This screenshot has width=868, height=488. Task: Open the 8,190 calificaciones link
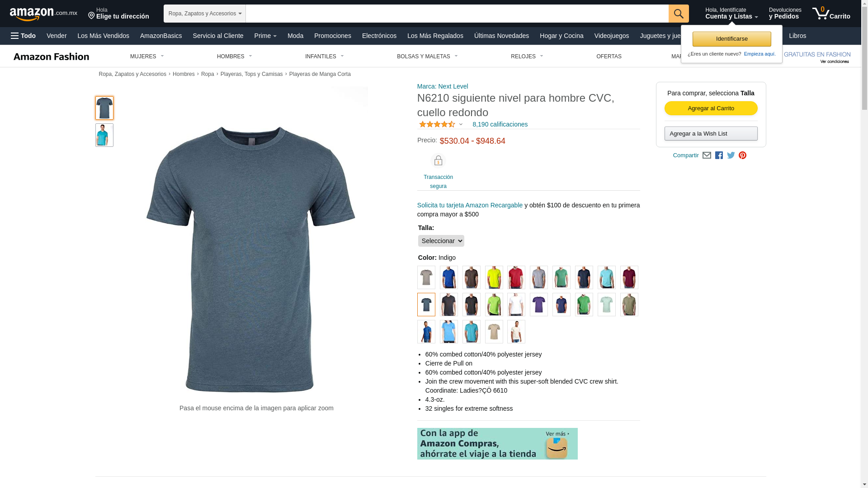[500, 124]
